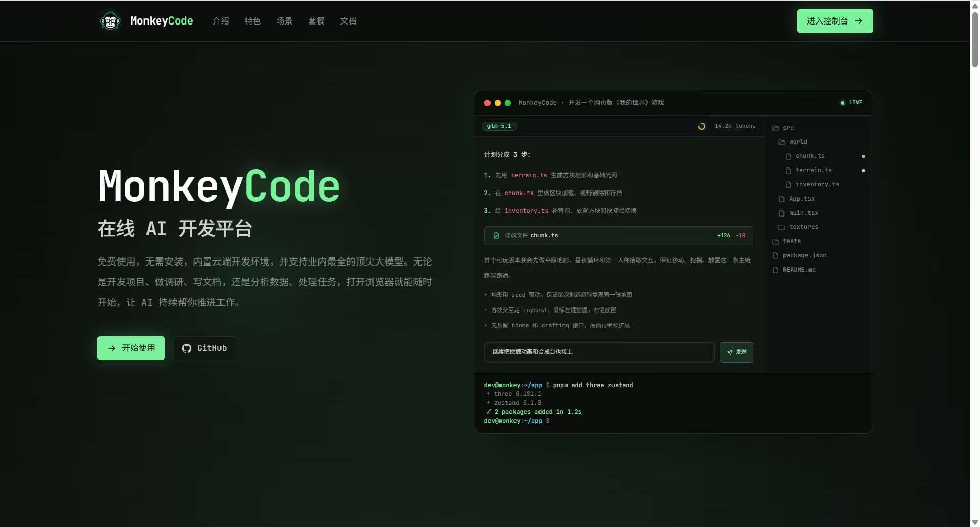This screenshot has height=527, width=980.
Task: Click the '2 packages added in 1.2s' line
Action: pos(534,412)
